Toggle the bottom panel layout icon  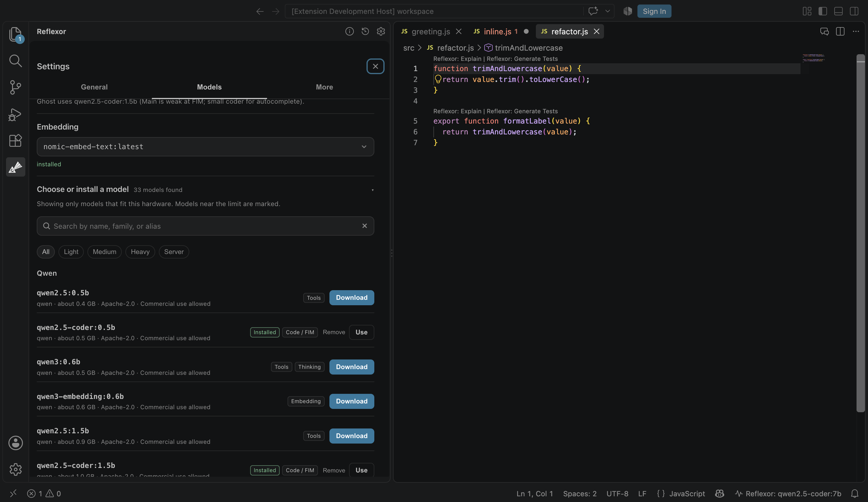click(x=838, y=11)
